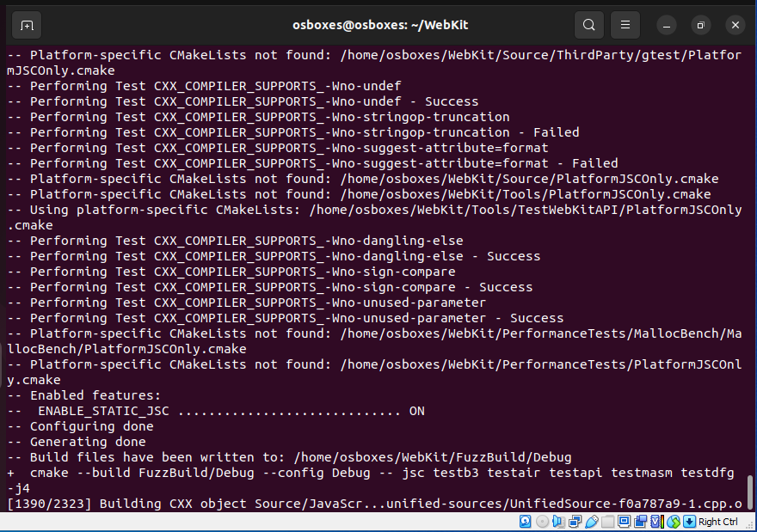Click the 'ThirdParty/gtest/Platfor' not found line

tap(375, 63)
